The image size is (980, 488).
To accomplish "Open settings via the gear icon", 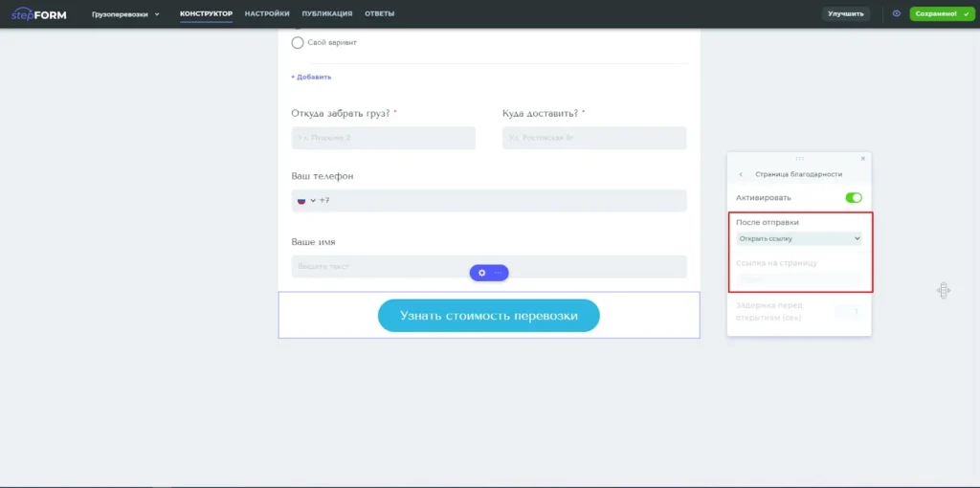I will (x=481, y=273).
